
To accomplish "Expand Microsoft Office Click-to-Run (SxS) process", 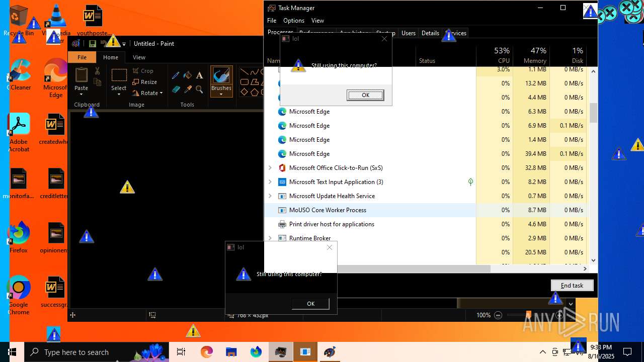I will point(270,168).
